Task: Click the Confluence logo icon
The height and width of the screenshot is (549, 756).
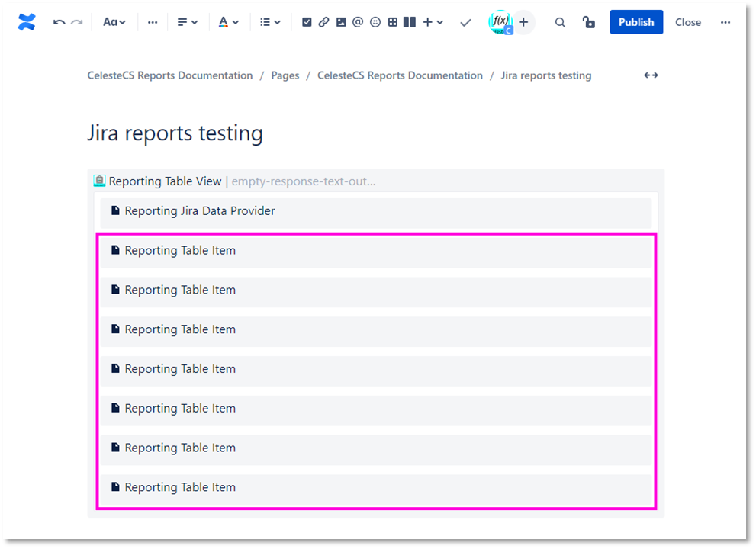Action: 27,22
